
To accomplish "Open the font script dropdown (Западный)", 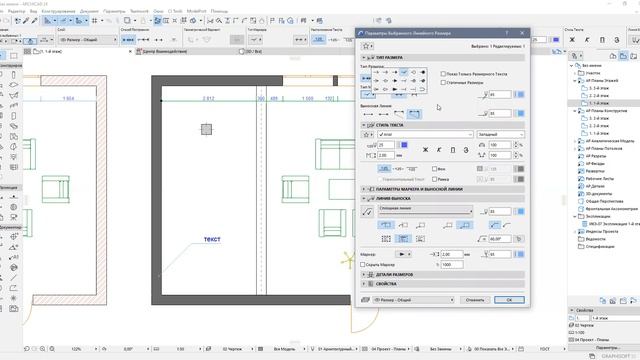I will tap(500, 134).
